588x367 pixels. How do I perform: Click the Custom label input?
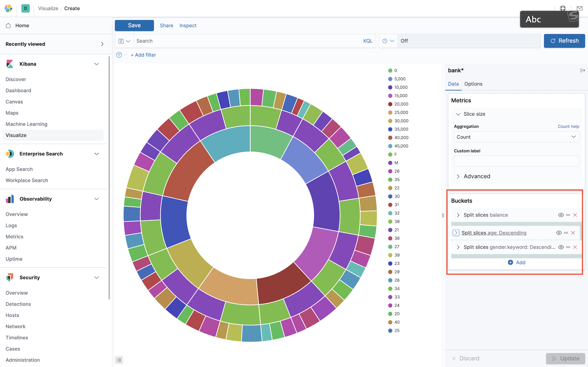click(516, 161)
